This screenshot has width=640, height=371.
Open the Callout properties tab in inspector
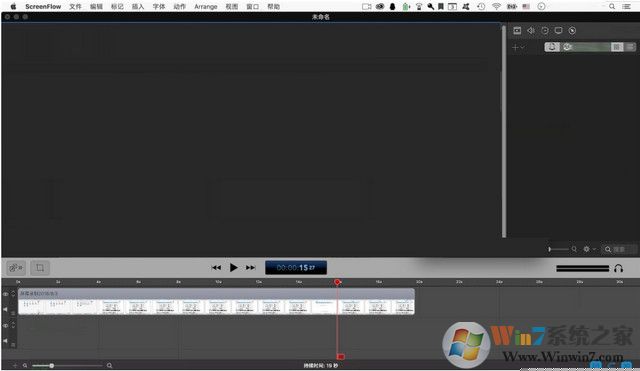[572, 31]
